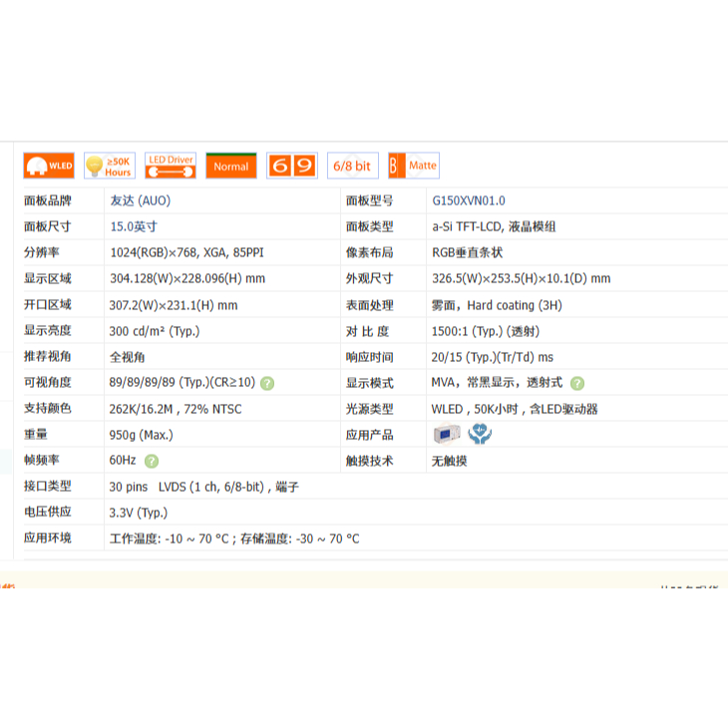Viewport: 728px width, 728px height.
Task: Open help icon next to viewing angle value
Action: pyautogui.click(x=267, y=383)
